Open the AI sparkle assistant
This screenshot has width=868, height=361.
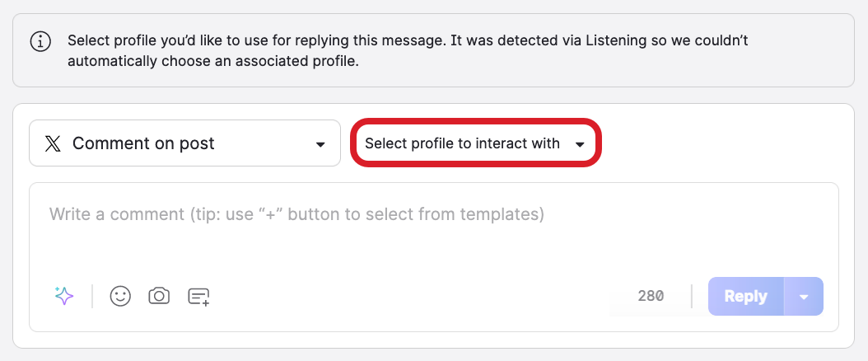point(64,296)
